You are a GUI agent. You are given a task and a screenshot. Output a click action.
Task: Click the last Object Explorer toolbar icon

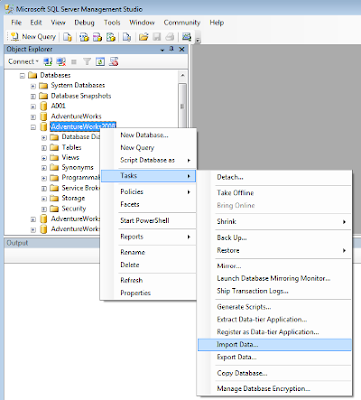[114, 62]
